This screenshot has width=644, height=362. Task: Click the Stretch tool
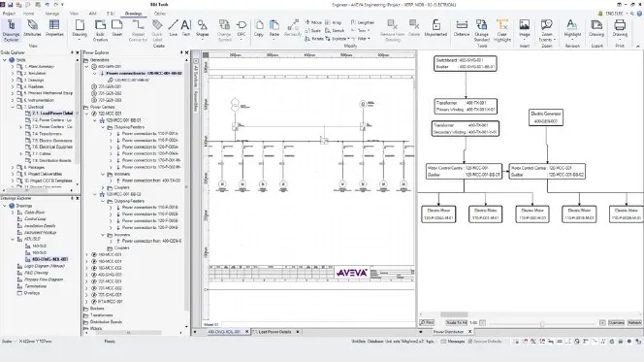click(x=335, y=30)
